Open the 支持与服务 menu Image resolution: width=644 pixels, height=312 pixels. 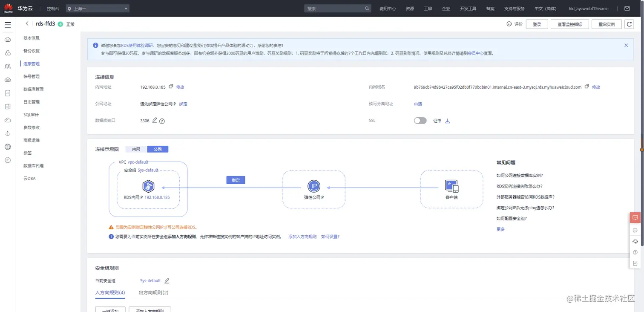pos(514,9)
